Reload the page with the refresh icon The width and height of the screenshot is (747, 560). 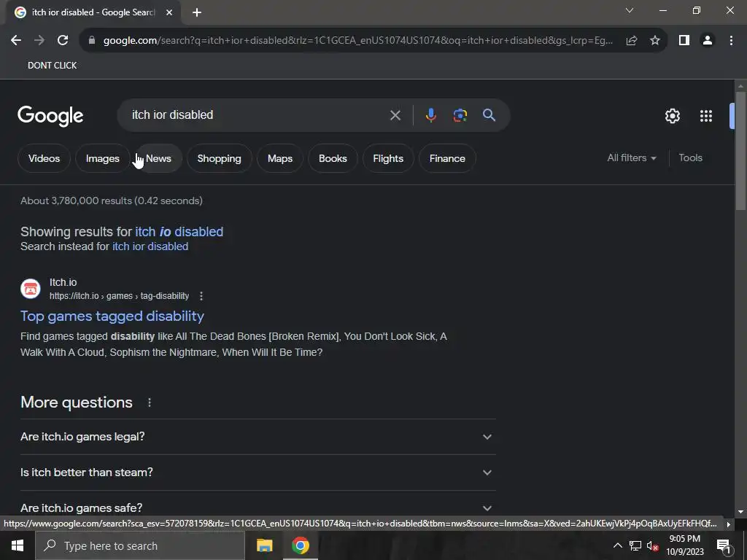click(63, 41)
